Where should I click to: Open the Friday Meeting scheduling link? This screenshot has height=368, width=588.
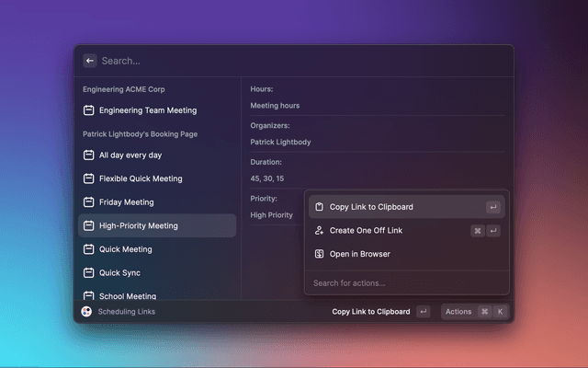(x=126, y=202)
